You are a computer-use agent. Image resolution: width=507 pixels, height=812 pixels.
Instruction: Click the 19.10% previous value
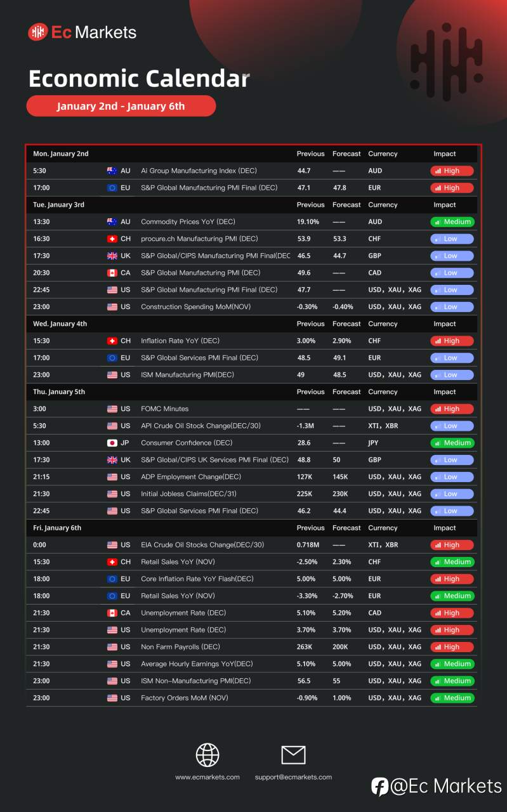tap(308, 222)
